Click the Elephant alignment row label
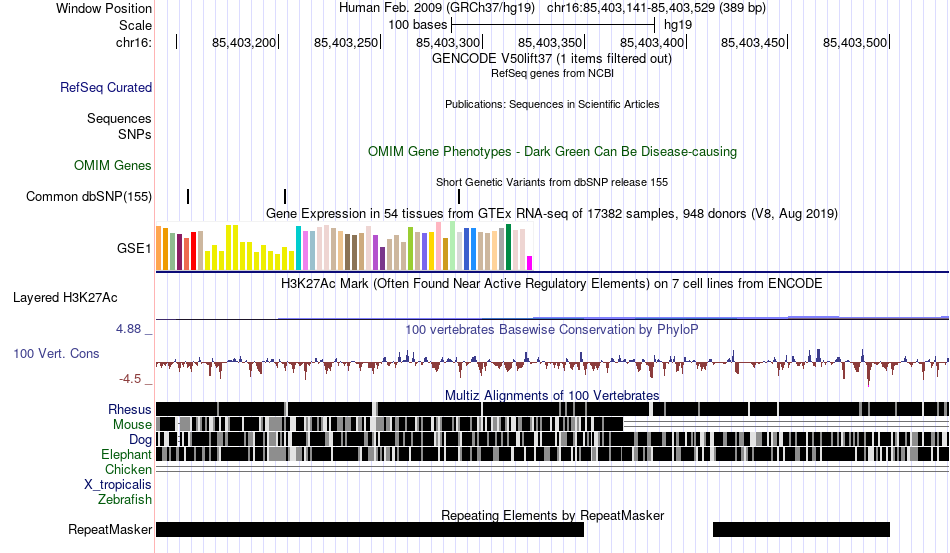This screenshot has height=553, width=950. (x=126, y=454)
